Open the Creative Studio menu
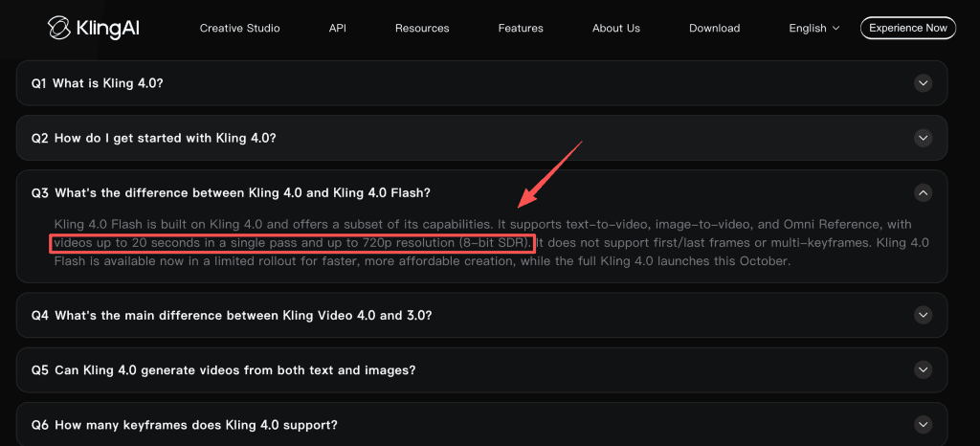980x446 pixels. point(239,28)
